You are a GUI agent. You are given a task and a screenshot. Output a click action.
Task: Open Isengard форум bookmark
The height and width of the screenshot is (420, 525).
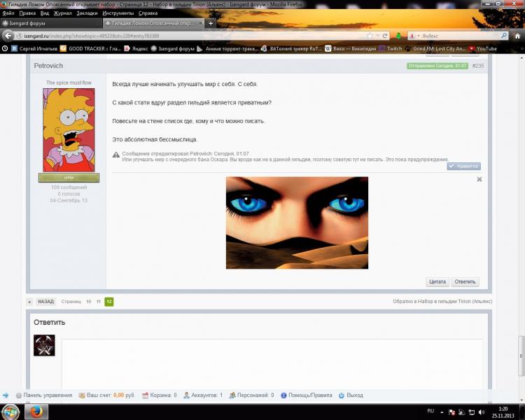pos(172,48)
